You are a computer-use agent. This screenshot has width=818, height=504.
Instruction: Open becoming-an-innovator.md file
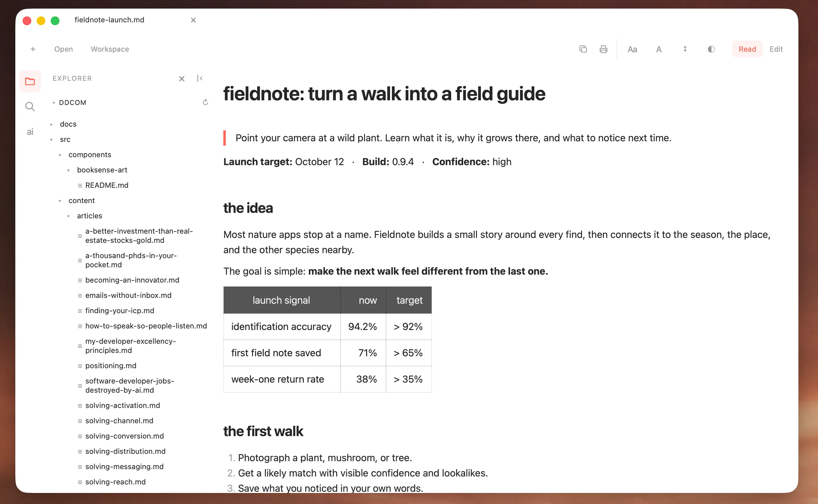132,280
